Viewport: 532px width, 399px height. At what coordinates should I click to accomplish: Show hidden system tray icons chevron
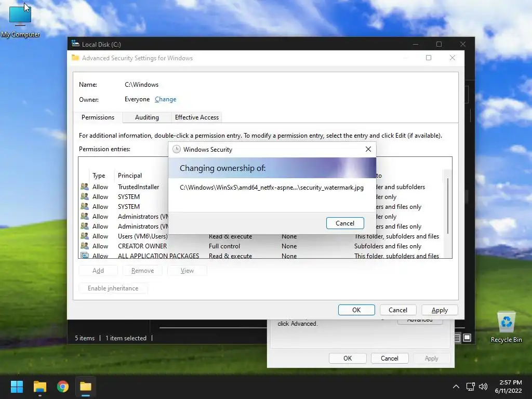point(456,387)
